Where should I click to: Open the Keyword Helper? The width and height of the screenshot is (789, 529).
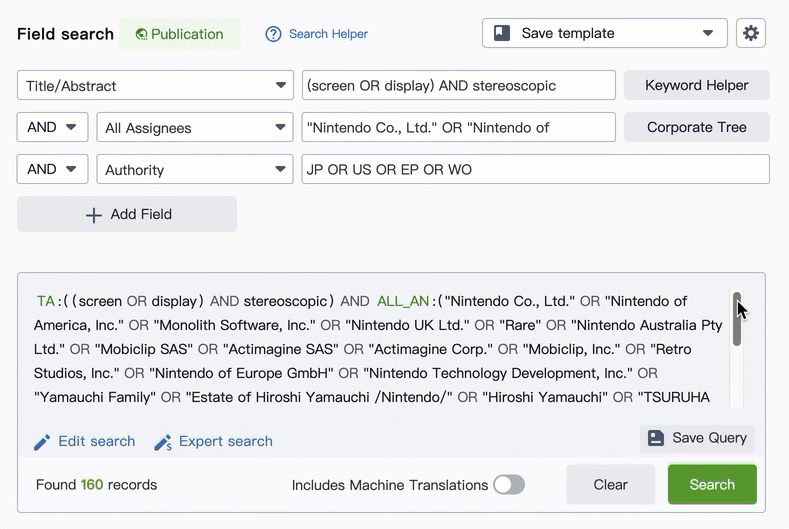[x=696, y=85]
